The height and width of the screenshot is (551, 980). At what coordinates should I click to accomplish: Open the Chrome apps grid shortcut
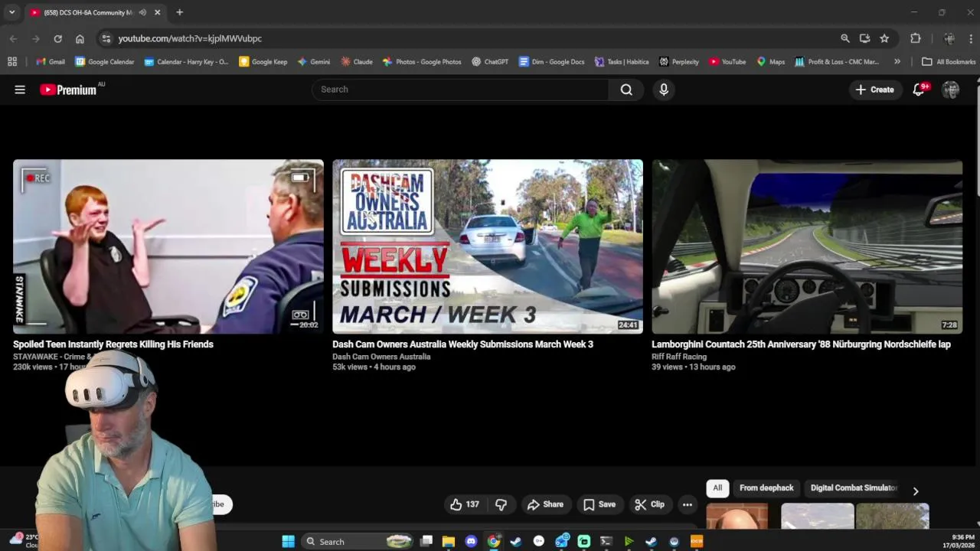pyautogui.click(x=12, y=61)
